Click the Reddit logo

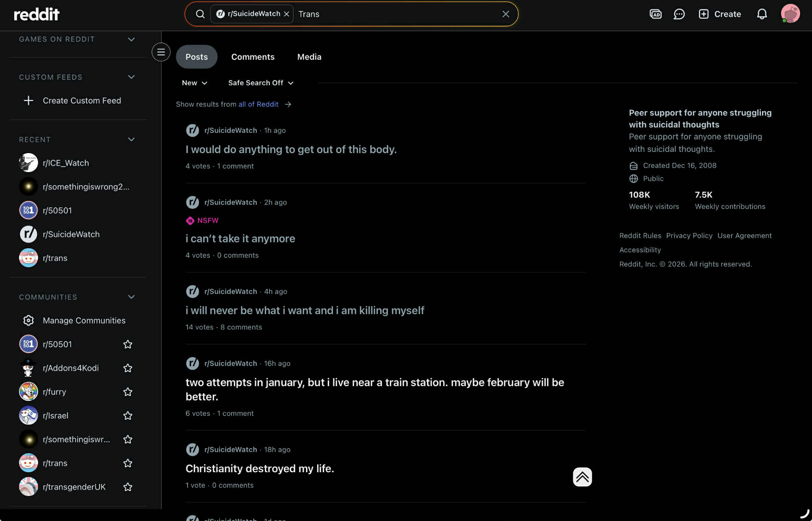[x=36, y=14]
